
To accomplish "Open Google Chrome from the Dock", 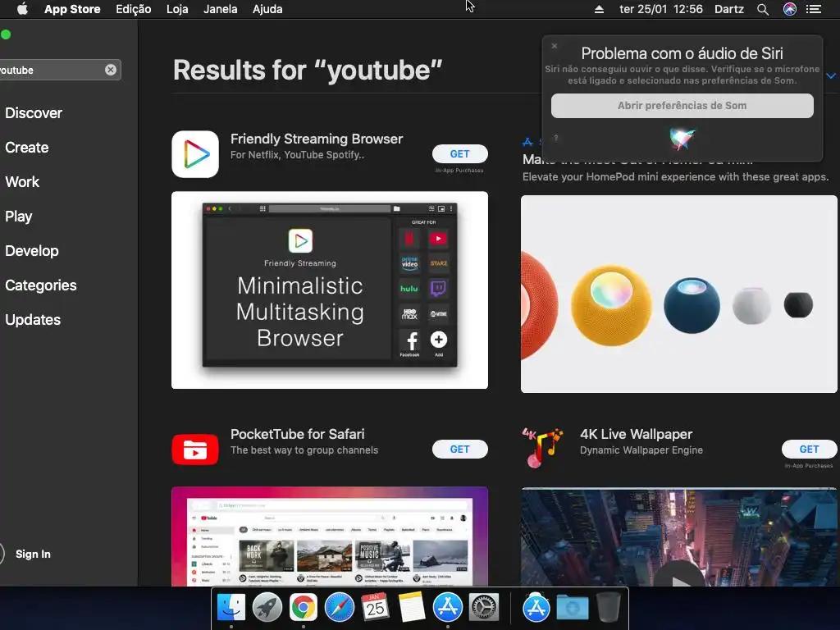I will point(304,608).
